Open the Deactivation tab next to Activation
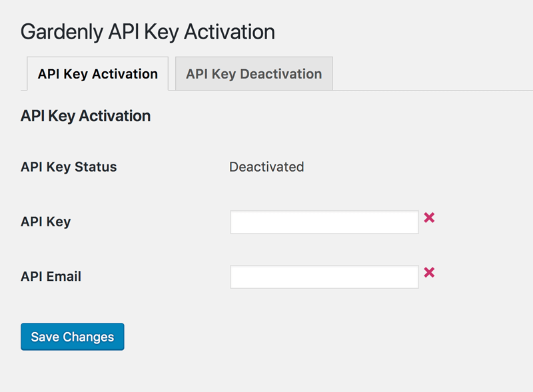This screenshot has width=533, height=392. (x=254, y=74)
